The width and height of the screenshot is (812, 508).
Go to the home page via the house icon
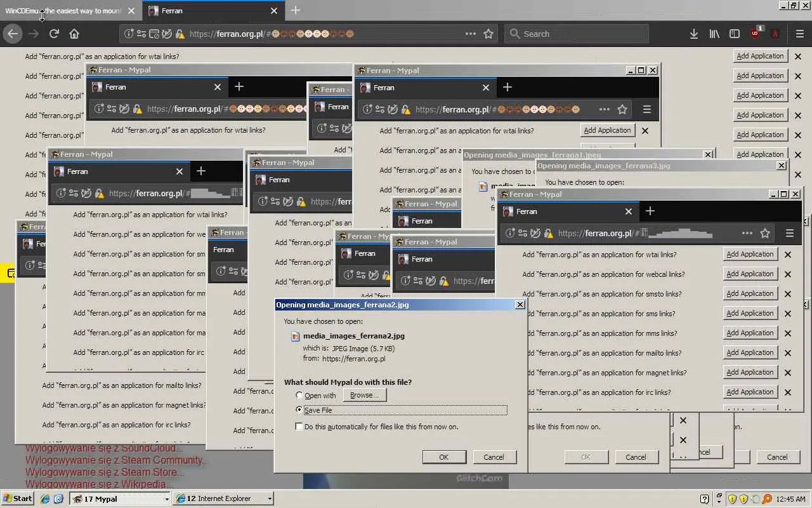pyautogui.click(x=74, y=34)
